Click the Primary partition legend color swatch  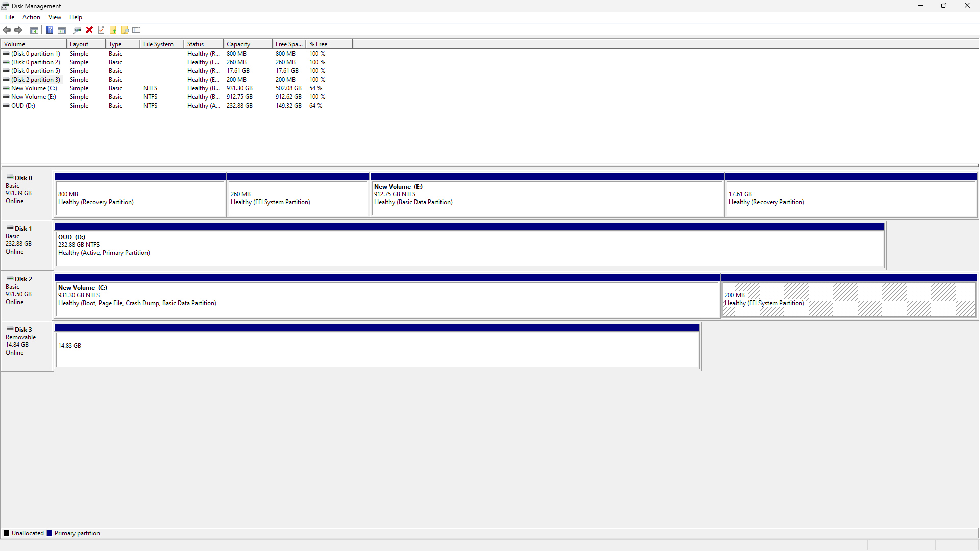[50, 533]
